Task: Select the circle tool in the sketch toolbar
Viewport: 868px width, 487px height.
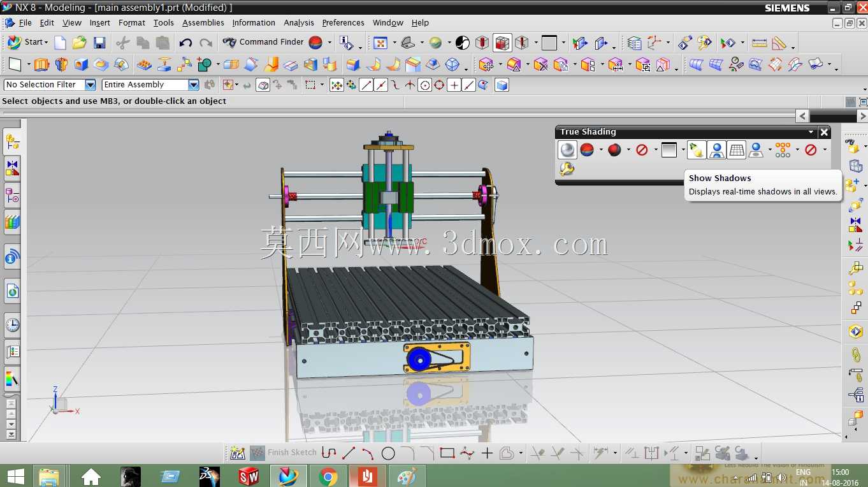Action: click(x=388, y=453)
